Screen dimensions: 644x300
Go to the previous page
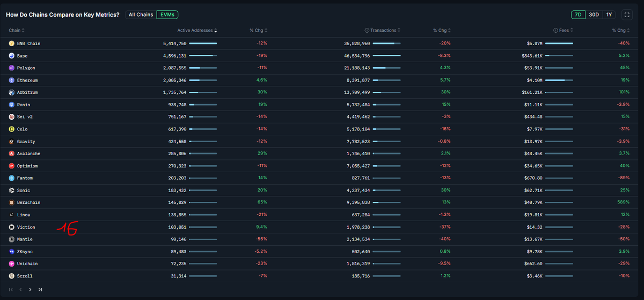pos(20,289)
